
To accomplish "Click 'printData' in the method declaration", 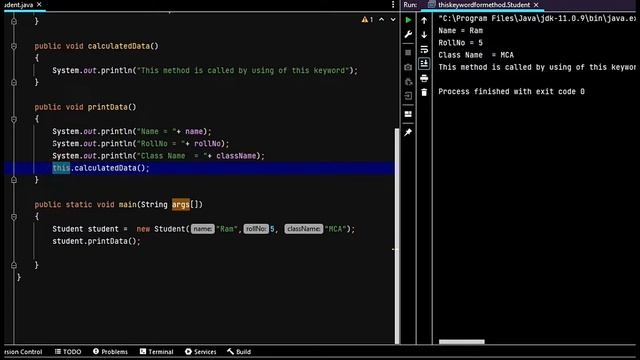I will pyautogui.click(x=108, y=107).
